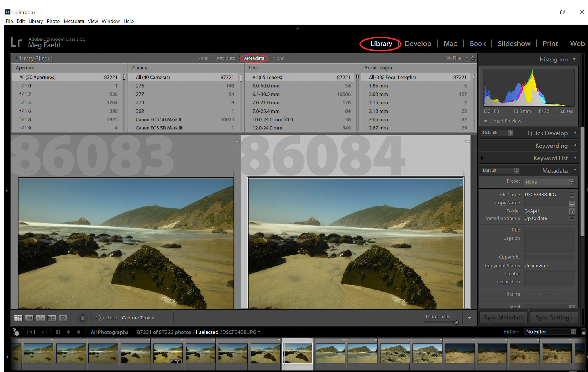Reverse sort direction A-Z icon

[x=100, y=318]
